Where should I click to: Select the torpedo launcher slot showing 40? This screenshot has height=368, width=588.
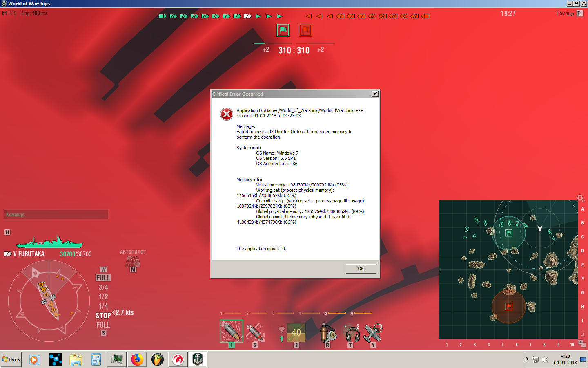click(x=296, y=332)
